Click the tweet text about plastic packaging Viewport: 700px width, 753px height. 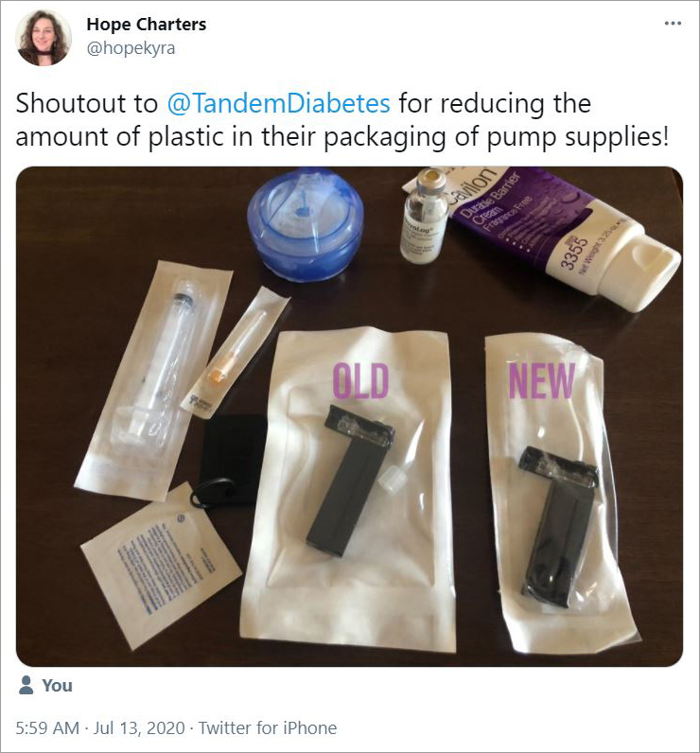click(x=341, y=120)
